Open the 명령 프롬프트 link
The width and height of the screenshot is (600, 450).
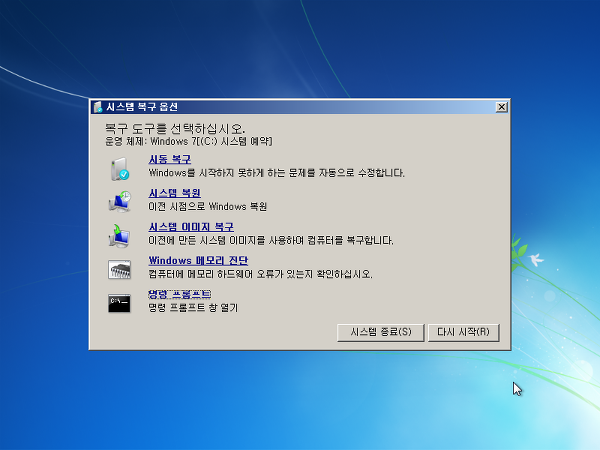tap(179, 294)
